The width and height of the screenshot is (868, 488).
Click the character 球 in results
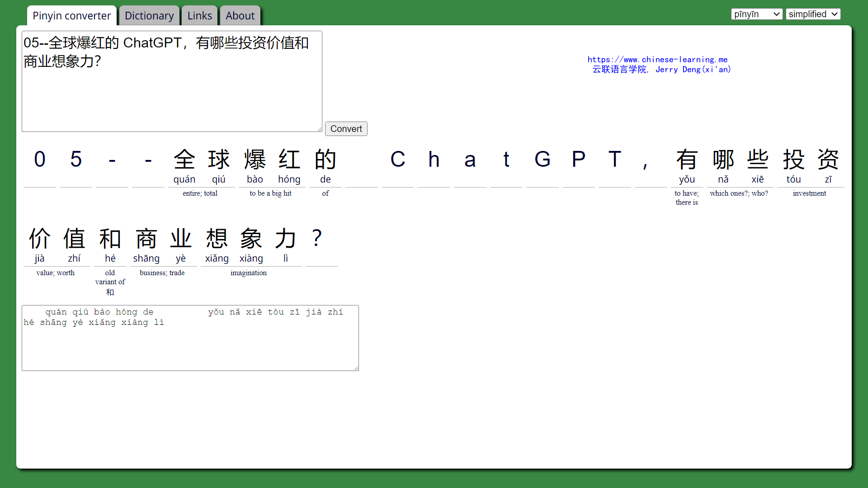[219, 160]
